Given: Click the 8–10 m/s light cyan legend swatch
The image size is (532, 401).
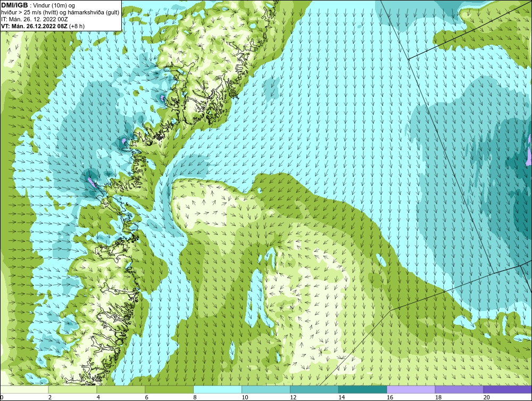Looking at the screenshot, I should [x=218, y=389].
